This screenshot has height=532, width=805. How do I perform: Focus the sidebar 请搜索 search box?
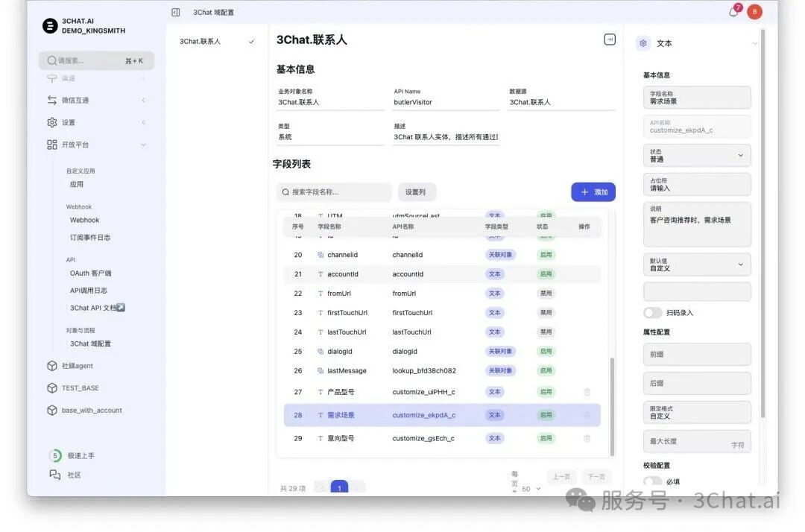[96, 60]
